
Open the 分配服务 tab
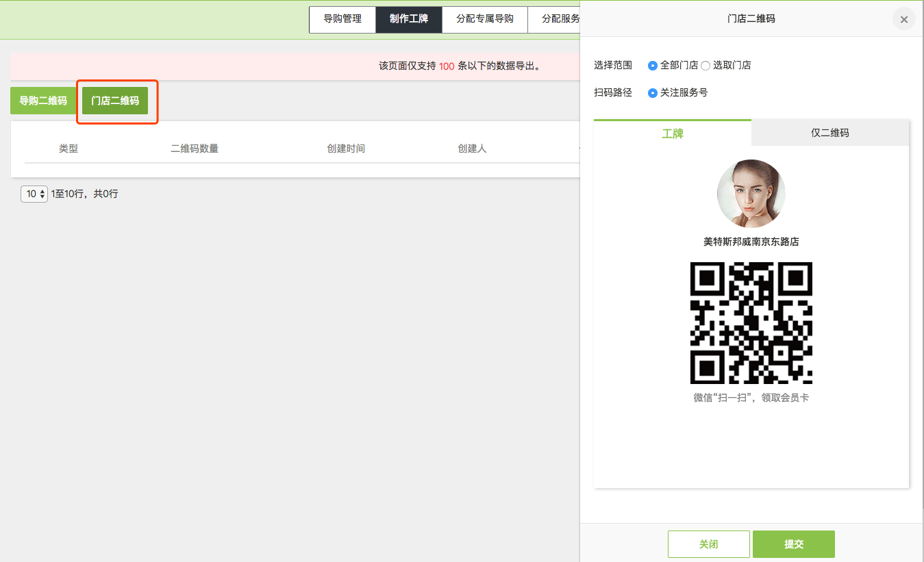point(554,19)
